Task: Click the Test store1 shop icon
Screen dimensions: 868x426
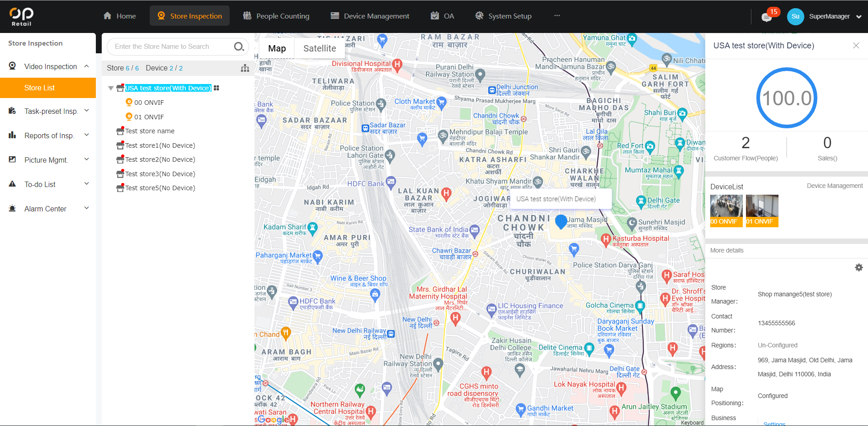Action: pyautogui.click(x=120, y=145)
